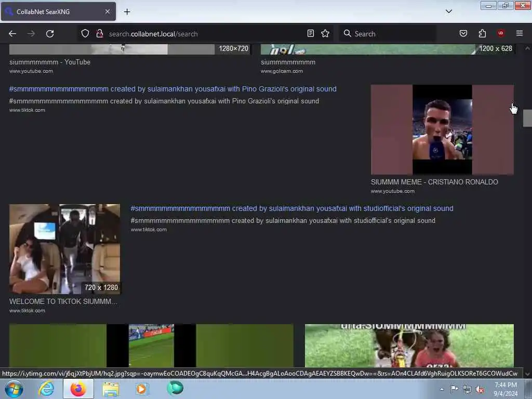
Task: Click the magnifier in the search box
Action: pos(347,33)
